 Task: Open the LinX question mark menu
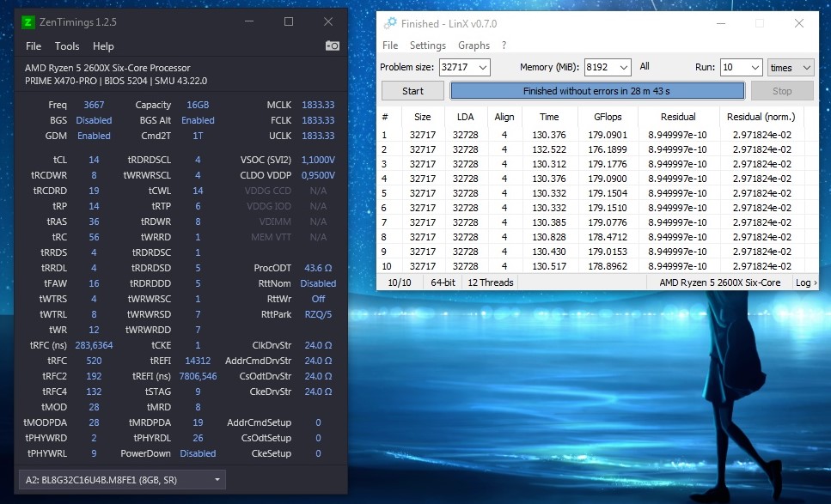click(x=504, y=46)
